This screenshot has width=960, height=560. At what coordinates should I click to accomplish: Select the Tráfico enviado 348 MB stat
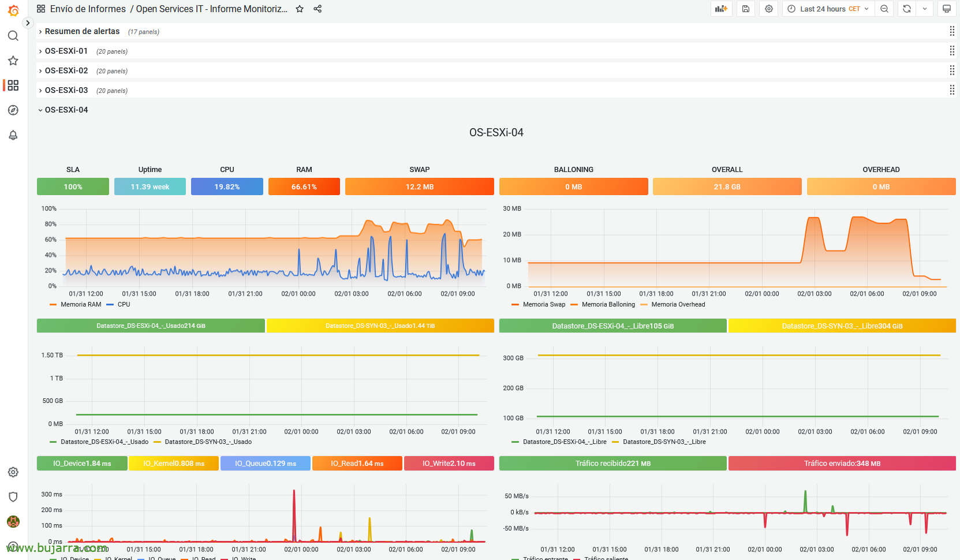(x=842, y=464)
